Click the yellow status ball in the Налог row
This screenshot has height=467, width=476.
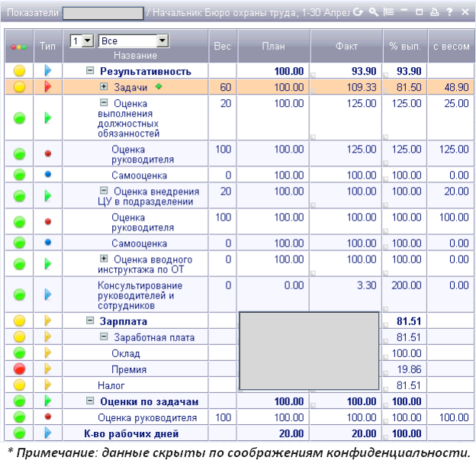tap(19, 385)
